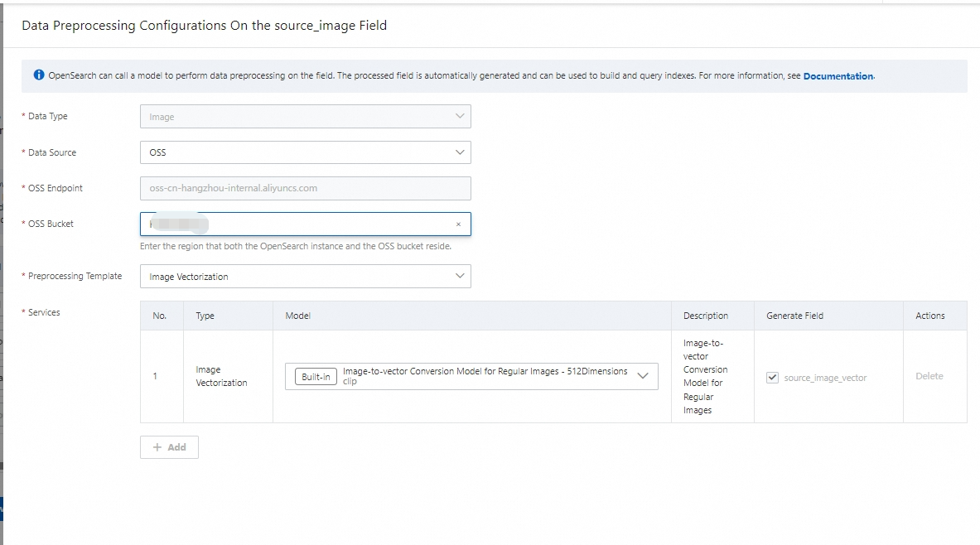Toggle the source_image_vector checkbox
Viewport: 980px width, 545px height.
pos(773,378)
